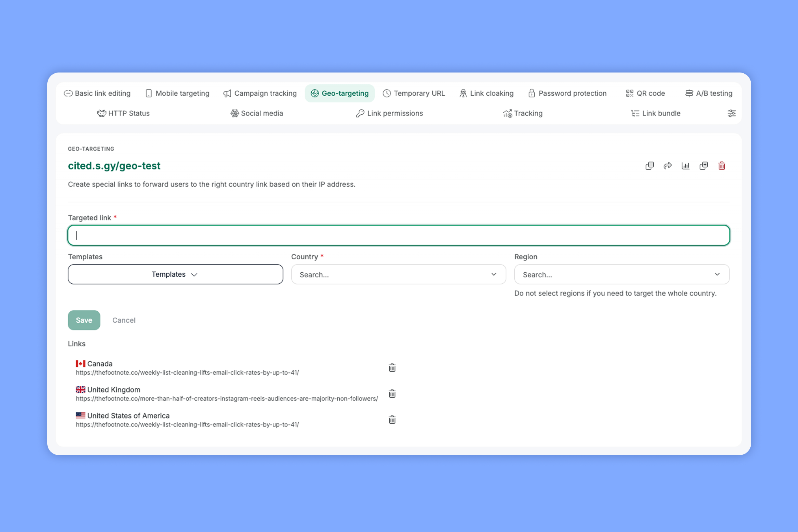
Task: Open the Region search dropdown
Action: 622,274
